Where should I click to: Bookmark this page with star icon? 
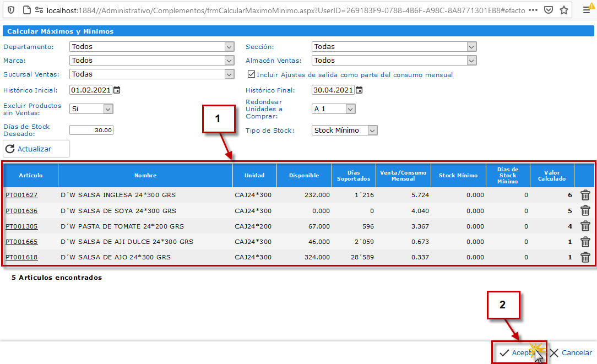pyautogui.click(x=563, y=10)
